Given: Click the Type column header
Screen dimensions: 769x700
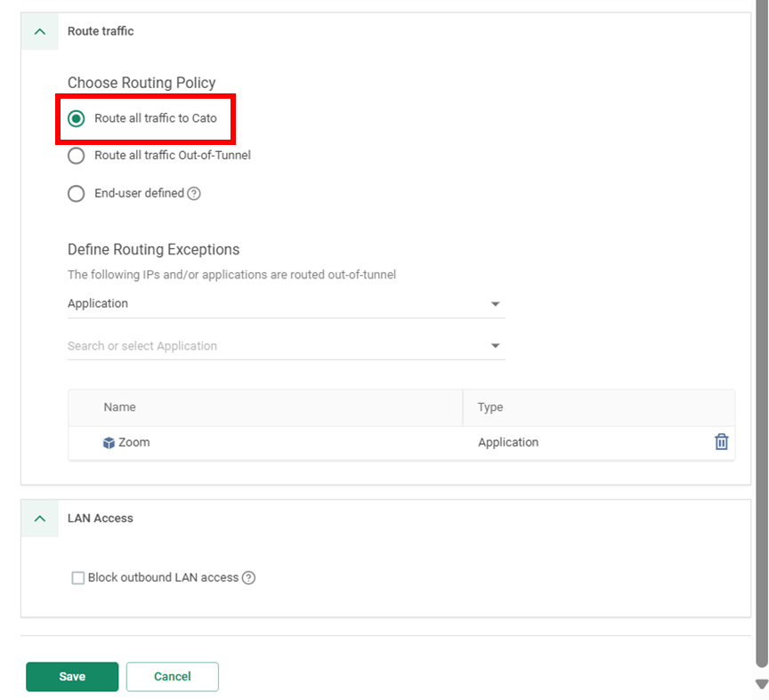Looking at the screenshot, I should 490,407.
